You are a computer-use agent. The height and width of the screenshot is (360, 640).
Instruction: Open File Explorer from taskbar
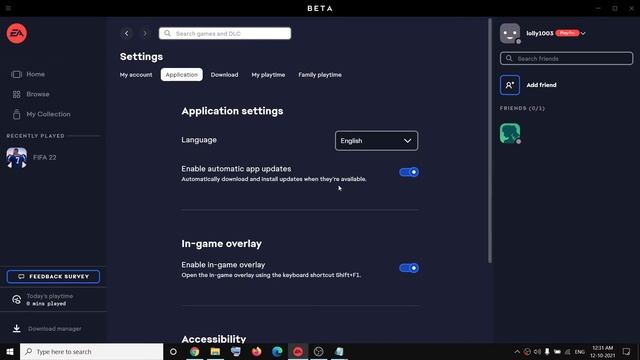[216, 351]
